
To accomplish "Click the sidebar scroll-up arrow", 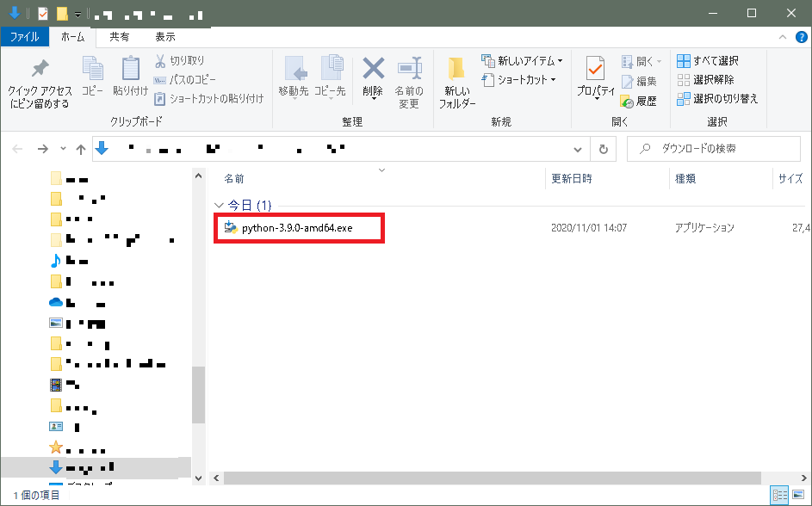I will click(198, 176).
